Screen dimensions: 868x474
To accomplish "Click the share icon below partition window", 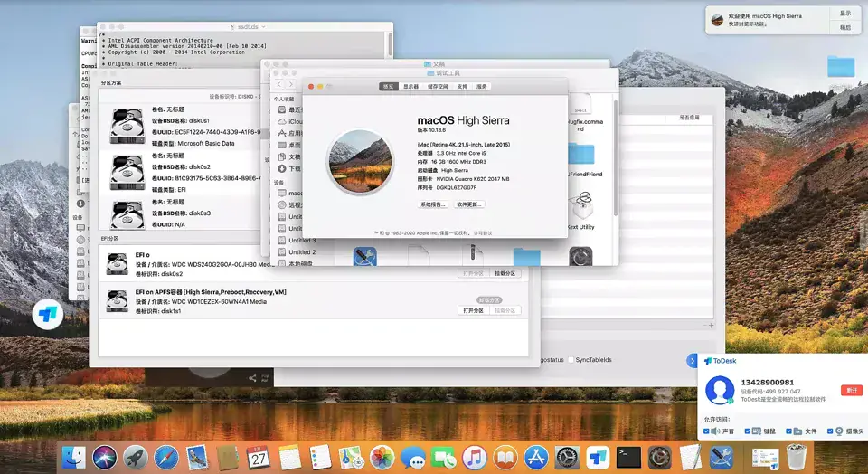I will [252, 378].
